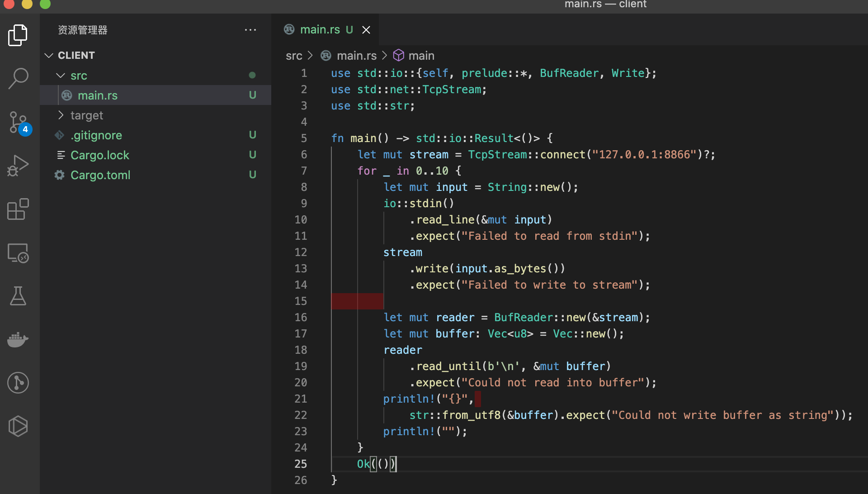Open the Testing flask icon
Screen dimensions: 868x494
pyautogui.click(x=18, y=296)
